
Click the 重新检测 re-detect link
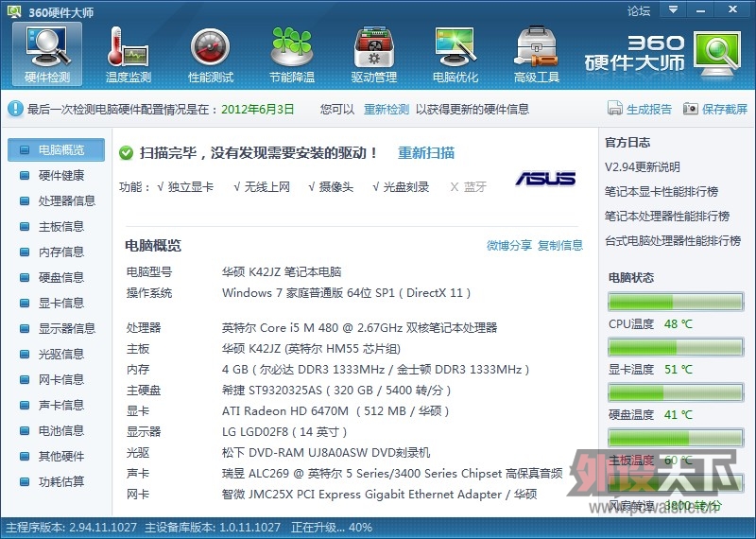click(x=387, y=109)
